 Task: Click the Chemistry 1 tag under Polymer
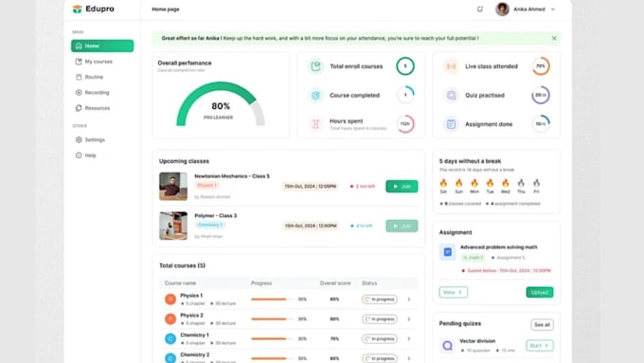(210, 225)
